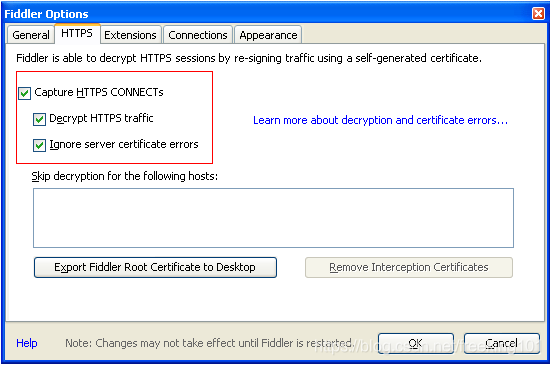Click the skip decryption hosts text box
Screen dimensions: 551x365
(x=273, y=218)
